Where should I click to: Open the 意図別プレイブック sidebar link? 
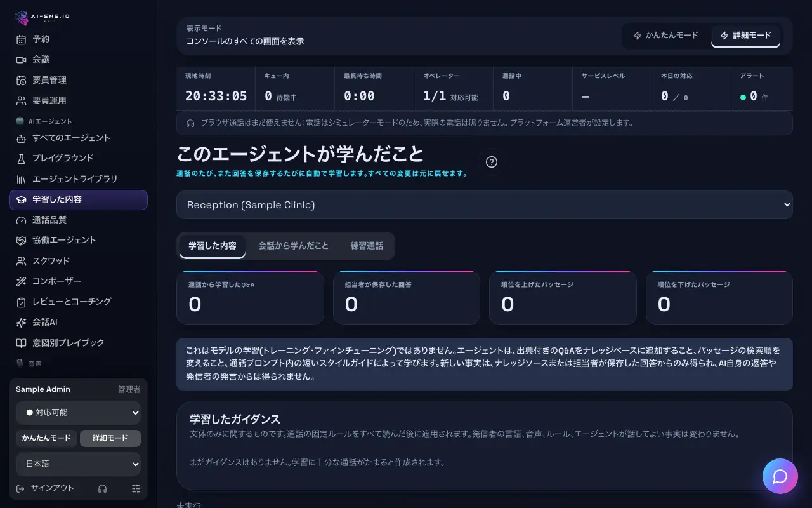click(x=78, y=343)
